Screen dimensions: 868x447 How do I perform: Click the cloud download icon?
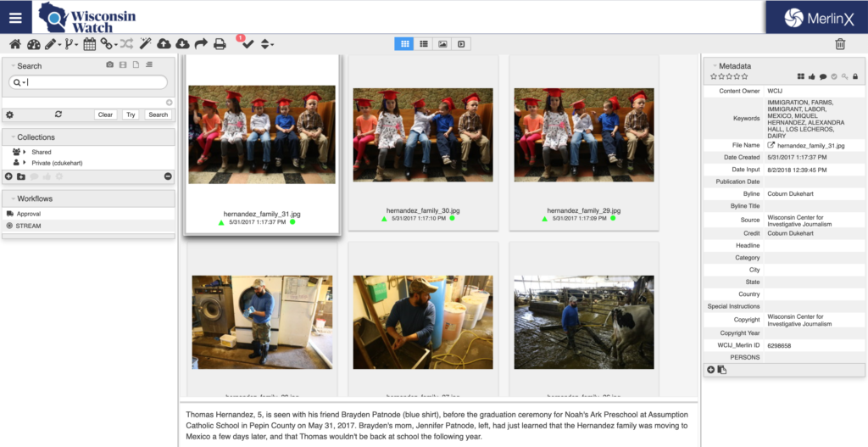183,44
